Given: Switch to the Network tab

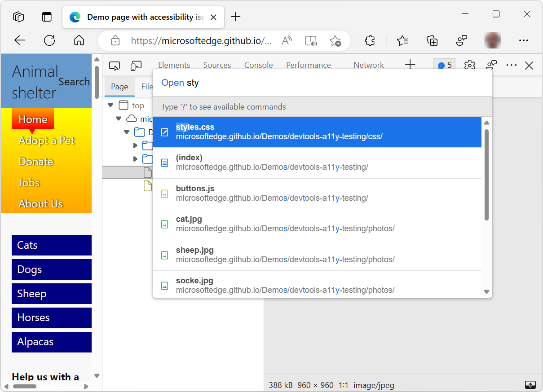Looking at the screenshot, I should (369, 65).
